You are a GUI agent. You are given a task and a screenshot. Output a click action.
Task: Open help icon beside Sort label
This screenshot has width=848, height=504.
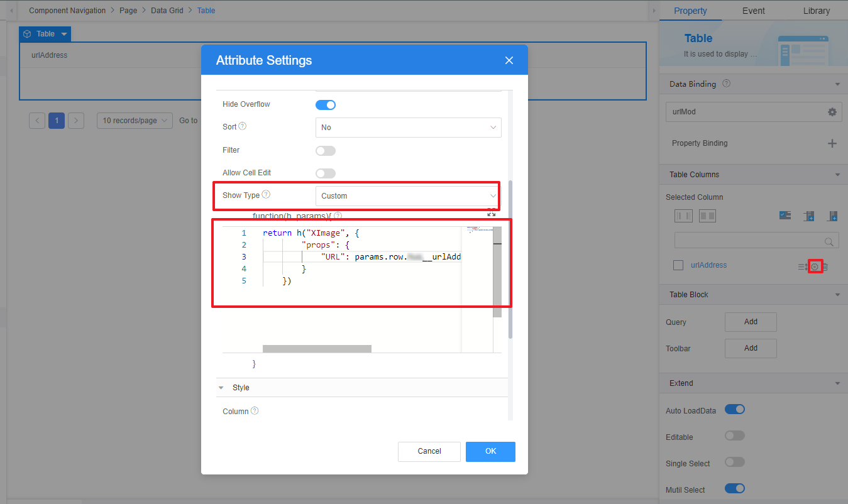point(243,126)
